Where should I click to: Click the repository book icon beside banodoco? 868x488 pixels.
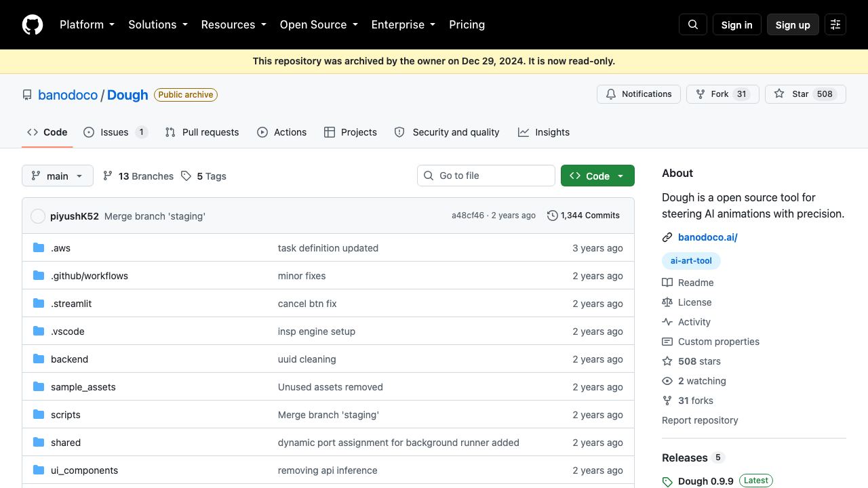tap(27, 95)
